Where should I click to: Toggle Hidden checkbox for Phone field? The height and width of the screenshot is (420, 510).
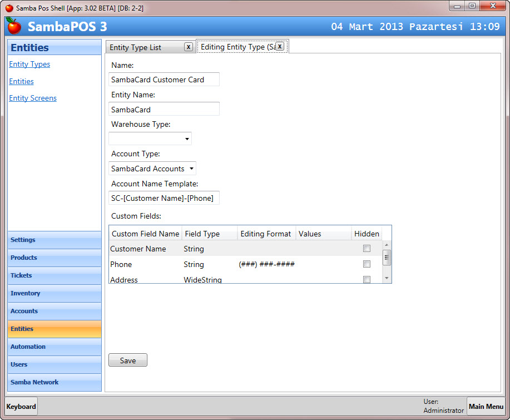pos(367,264)
